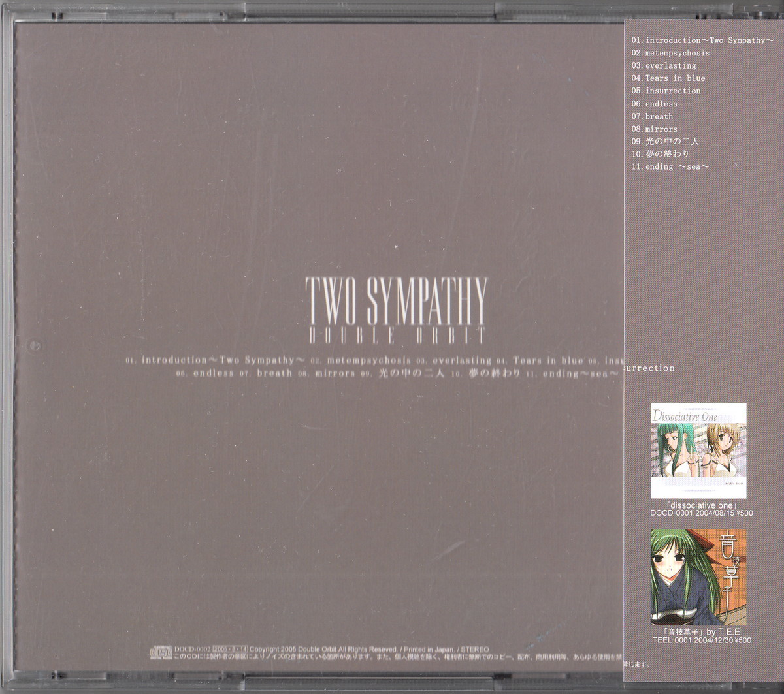Click 'mirrors' in the center track line

[335, 373]
